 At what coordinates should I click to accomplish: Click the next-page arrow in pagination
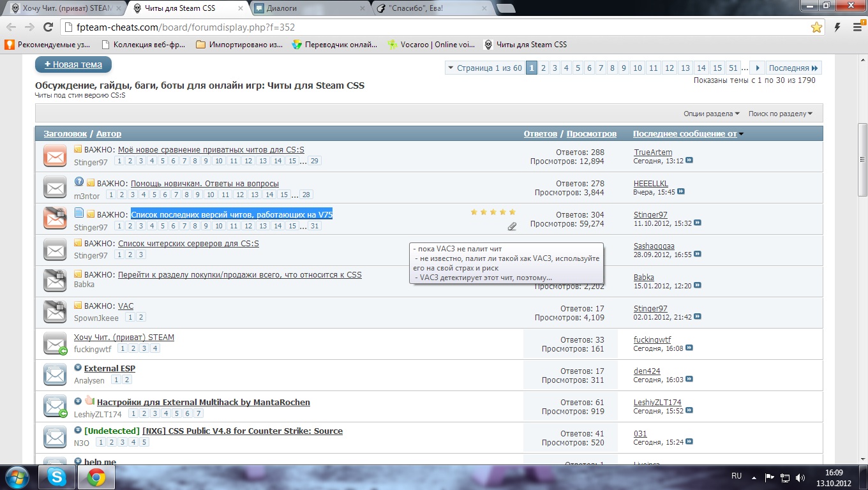tap(757, 68)
